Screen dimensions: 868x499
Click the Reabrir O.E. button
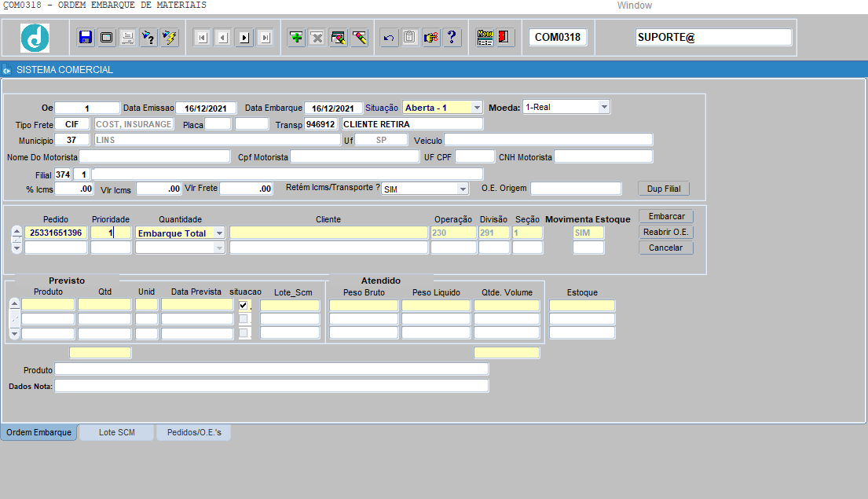[x=666, y=232]
